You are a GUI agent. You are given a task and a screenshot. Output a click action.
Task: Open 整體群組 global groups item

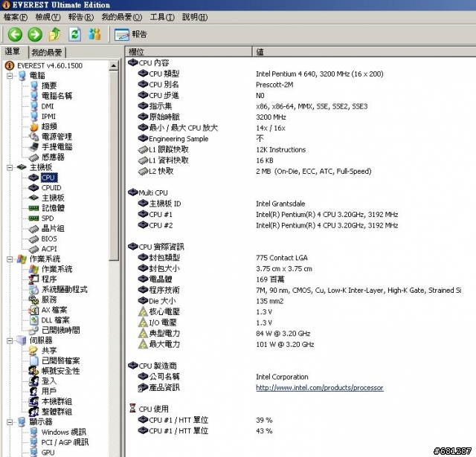[57, 412]
